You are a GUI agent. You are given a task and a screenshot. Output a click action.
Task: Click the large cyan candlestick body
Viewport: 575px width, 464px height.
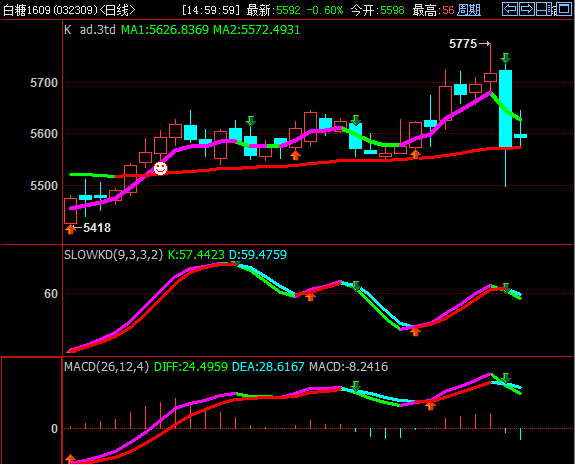point(505,108)
